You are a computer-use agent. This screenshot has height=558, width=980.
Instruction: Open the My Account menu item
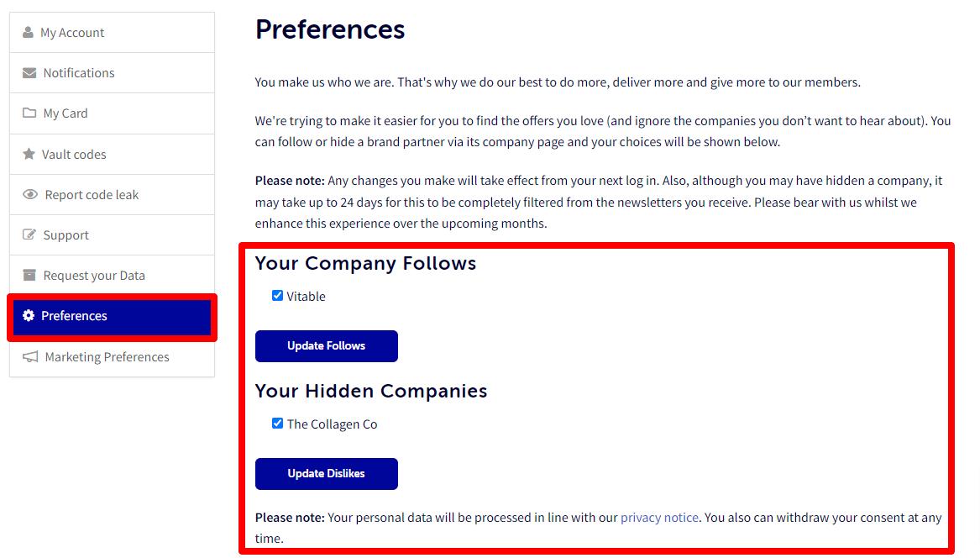(72, 33)
